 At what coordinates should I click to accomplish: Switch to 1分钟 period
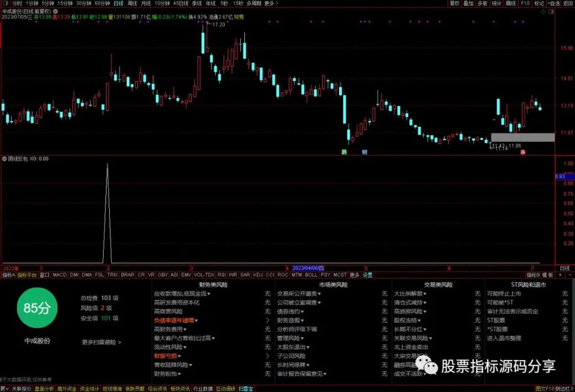[x=32, y=3]
